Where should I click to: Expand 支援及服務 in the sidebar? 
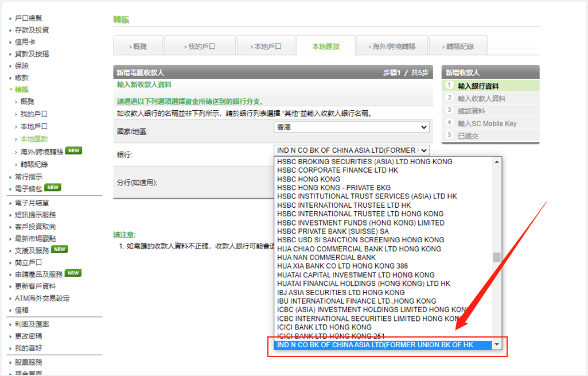tap(32, 250)
